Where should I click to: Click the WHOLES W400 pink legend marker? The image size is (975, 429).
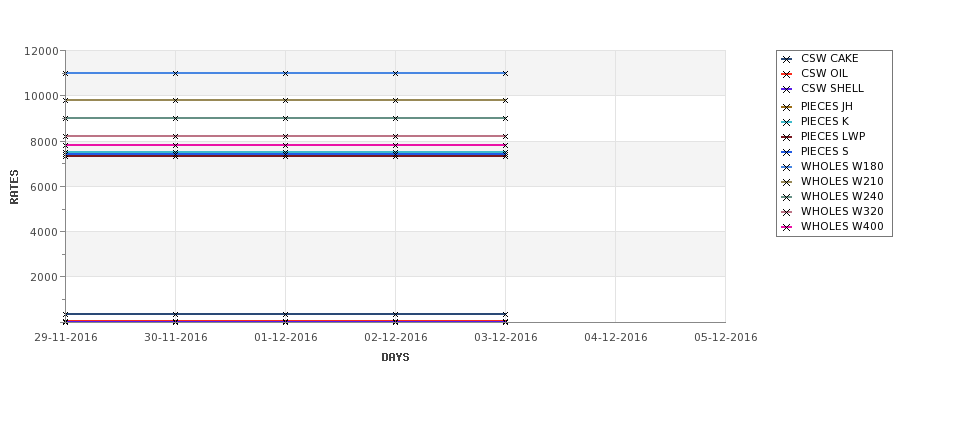point(787,227)
